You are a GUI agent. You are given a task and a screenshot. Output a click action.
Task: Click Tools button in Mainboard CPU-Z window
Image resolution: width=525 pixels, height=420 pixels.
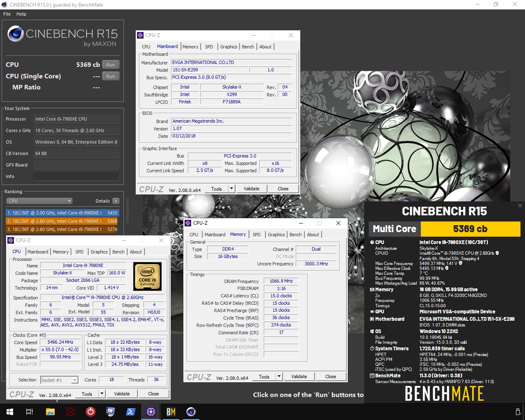coord(217,189)
